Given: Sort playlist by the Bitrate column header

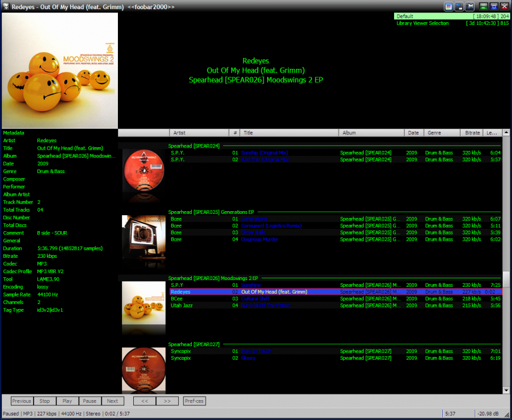Looking at the screenshot, I should [472, 133].
